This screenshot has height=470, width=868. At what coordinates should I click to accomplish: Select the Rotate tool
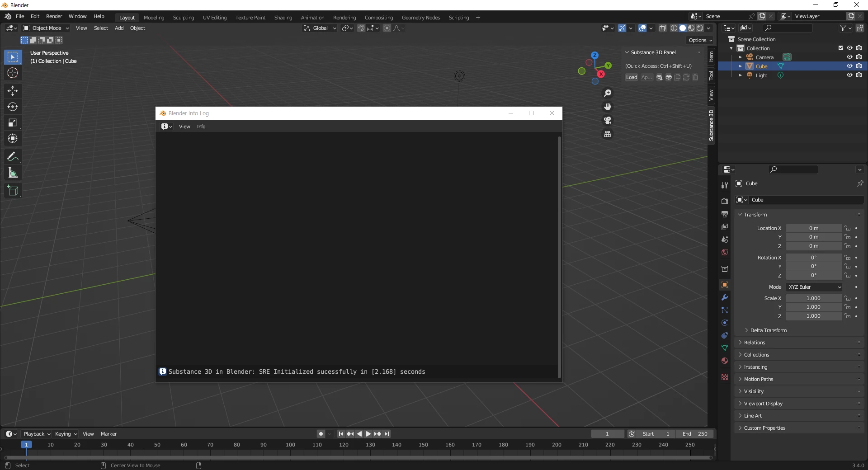(13, 107)
